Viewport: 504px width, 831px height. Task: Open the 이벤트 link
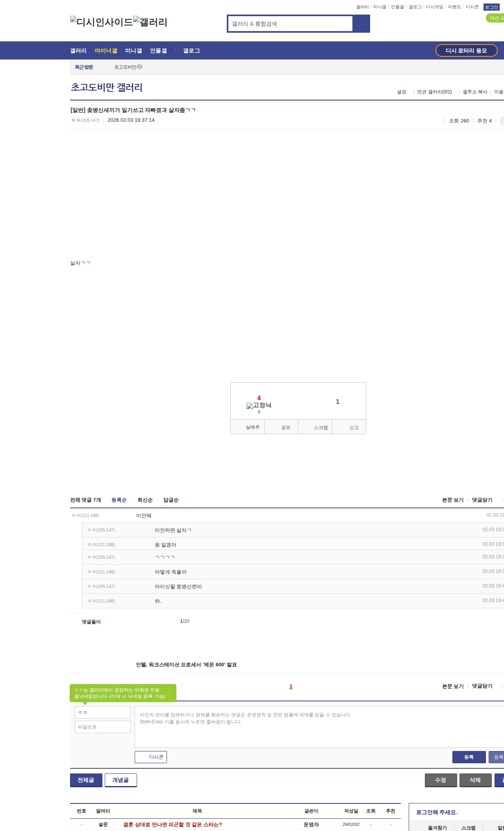[x=454, y=7]
